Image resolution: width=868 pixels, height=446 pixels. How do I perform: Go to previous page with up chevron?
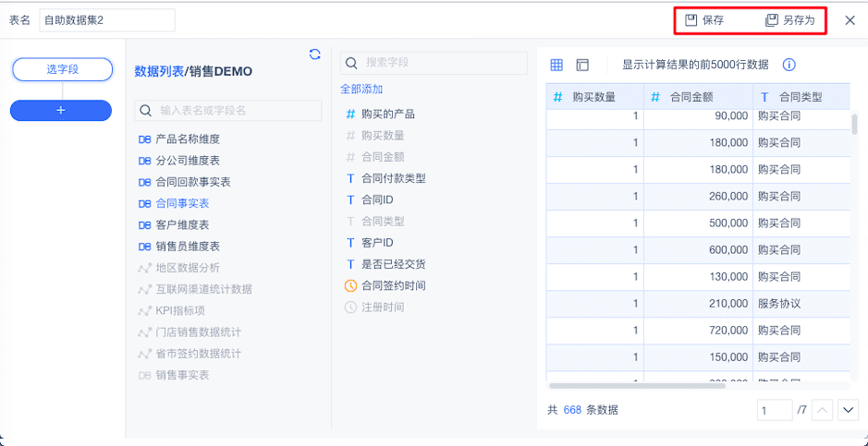pos(823,410)
